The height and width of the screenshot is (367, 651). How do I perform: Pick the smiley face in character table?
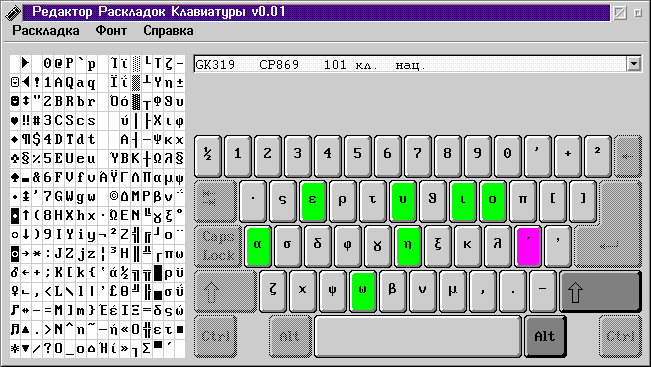pos(15,83)
